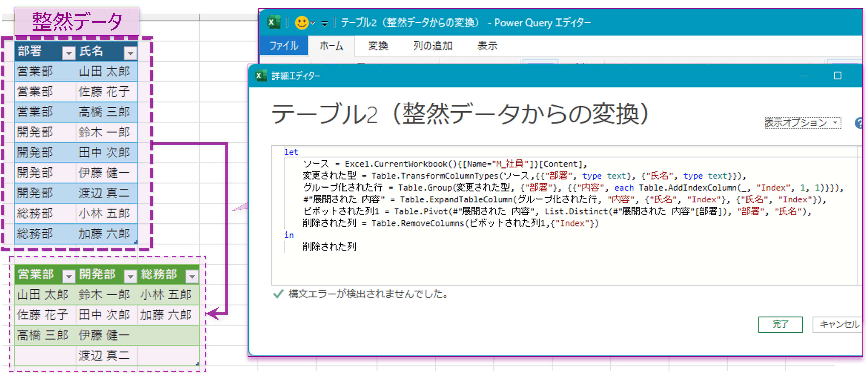Viewport: 868px width, 374px height.
Task: Switch to the 列の追加 ribbon tab
Action: pos(432,46)
